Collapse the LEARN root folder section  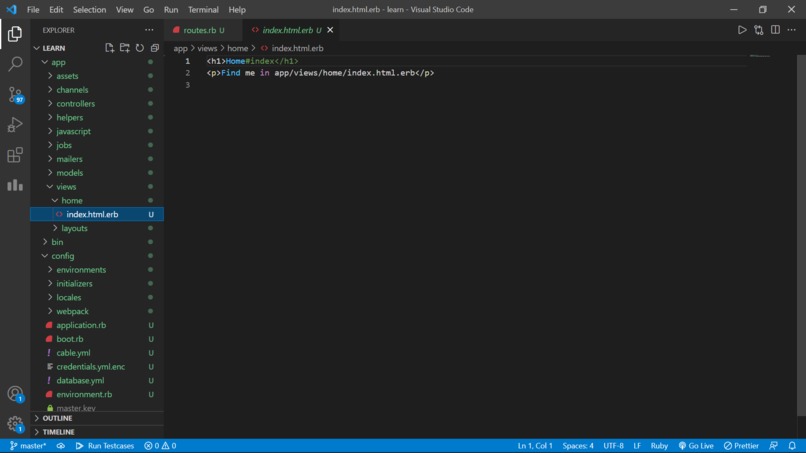[54, 48]
